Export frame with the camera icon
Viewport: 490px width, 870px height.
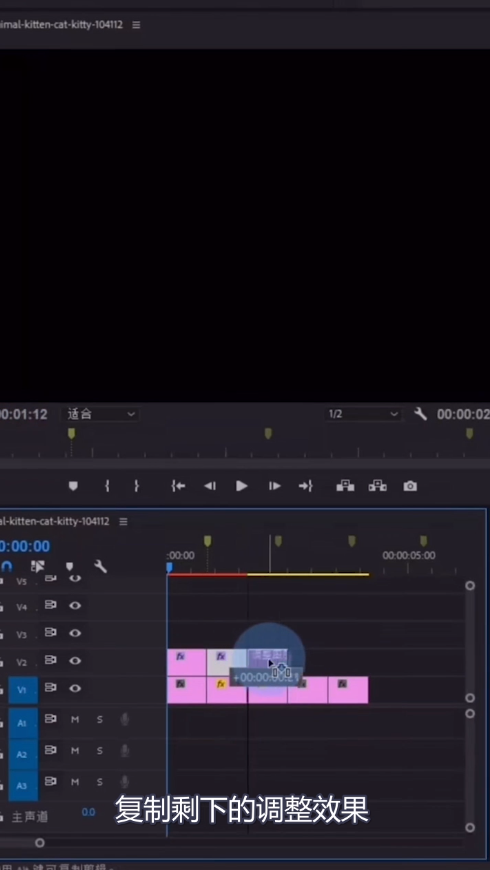coord(410,486)
